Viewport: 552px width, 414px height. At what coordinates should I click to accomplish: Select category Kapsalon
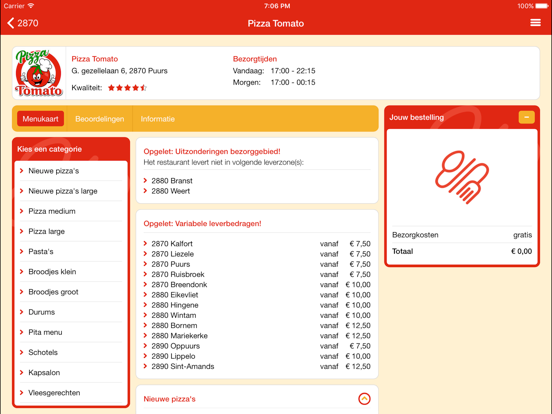[x=71, y=372]
